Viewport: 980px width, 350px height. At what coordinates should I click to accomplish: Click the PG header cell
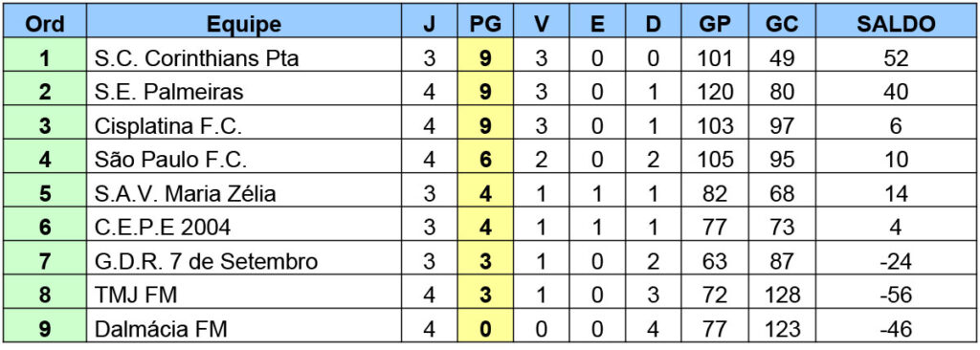485,24
